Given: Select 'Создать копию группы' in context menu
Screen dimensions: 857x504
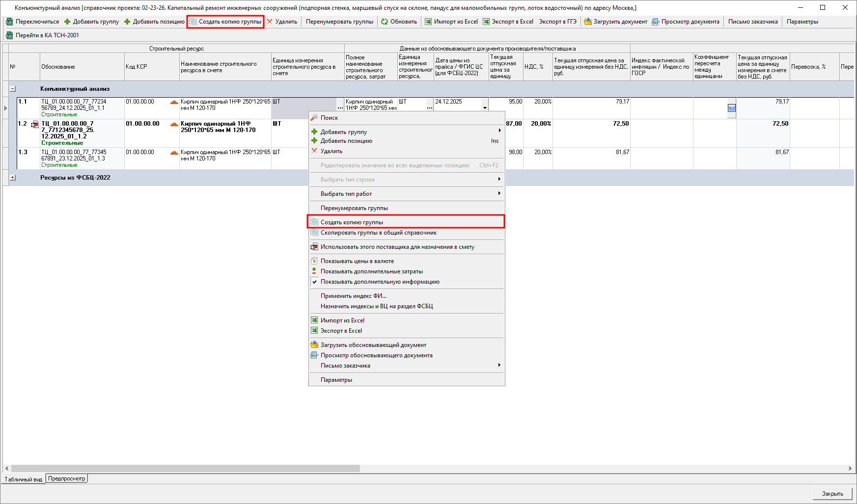Looking at the screenshot, I should point(352,222).
